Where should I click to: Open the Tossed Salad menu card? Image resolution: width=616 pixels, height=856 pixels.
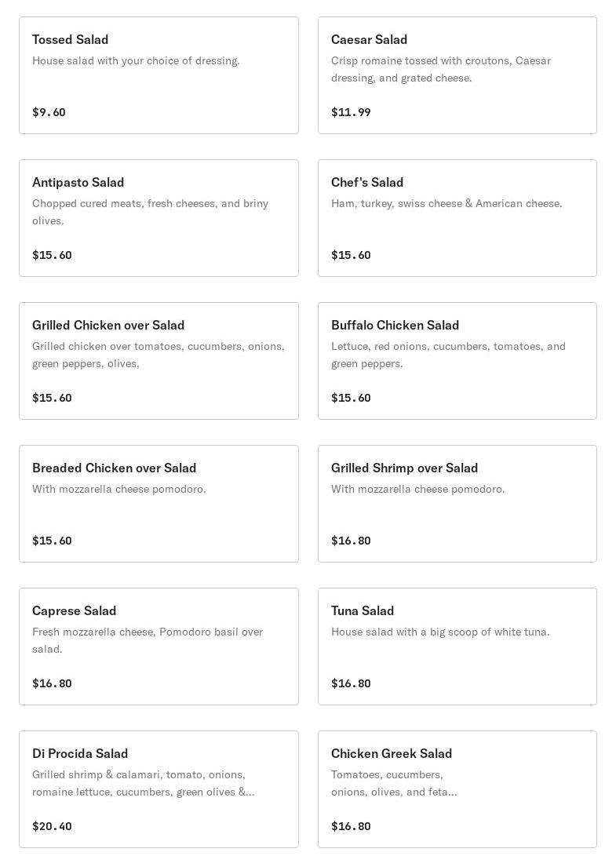pyautogui.click(x=159, y=75)
